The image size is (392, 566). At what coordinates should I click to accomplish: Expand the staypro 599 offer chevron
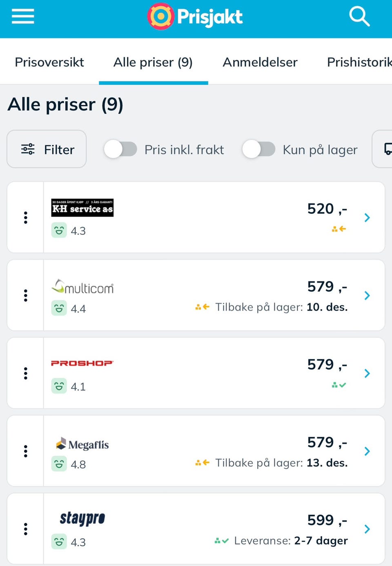(367, 529)
